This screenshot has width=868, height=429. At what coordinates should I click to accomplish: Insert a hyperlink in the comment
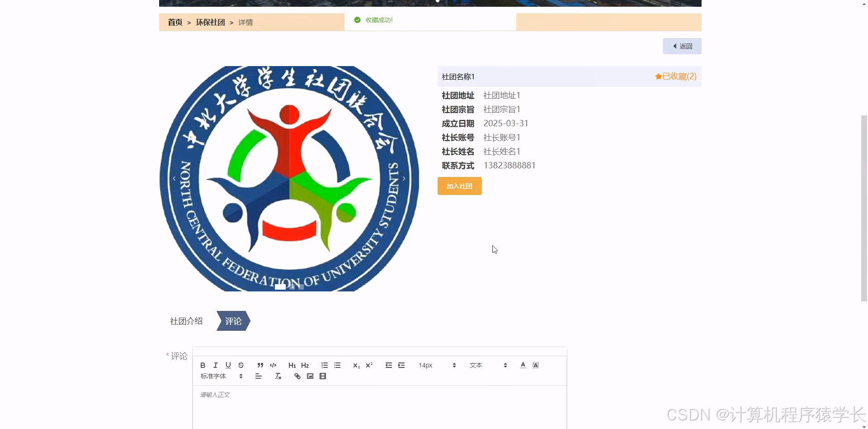(297, 376)
